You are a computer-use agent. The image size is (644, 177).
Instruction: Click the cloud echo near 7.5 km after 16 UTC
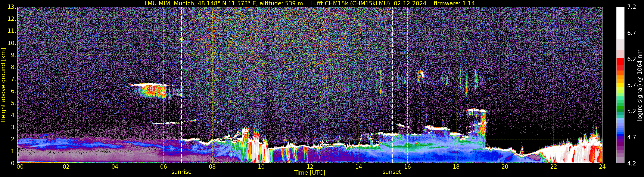[x=421, y=75]
